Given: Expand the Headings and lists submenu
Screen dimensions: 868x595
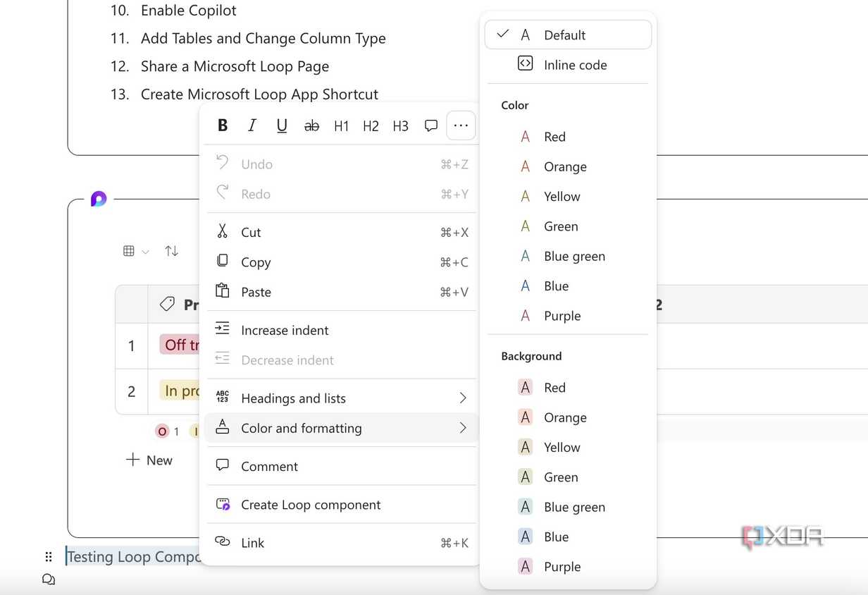Looking at the screenshot, I should (342, 398).
